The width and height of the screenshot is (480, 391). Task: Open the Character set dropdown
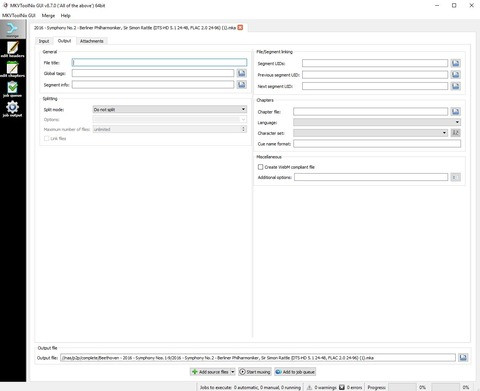click(371, 133)
